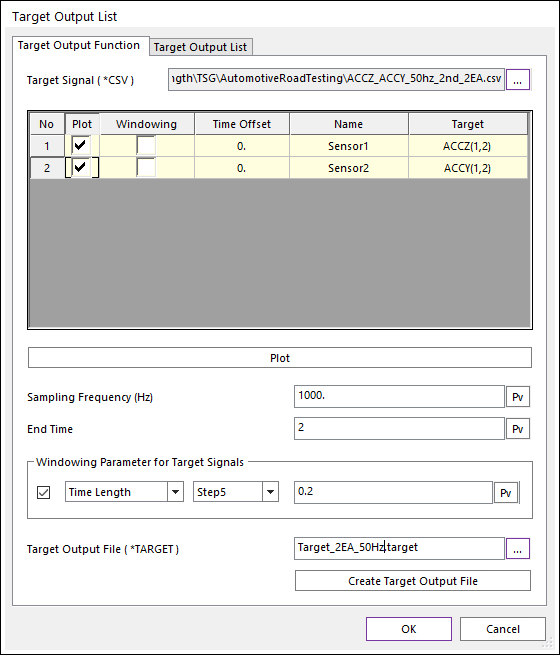Toggle Plot checkbox for Sensor1 row
Viewport: 560px width, 655px height.
[x=81, y=146]
